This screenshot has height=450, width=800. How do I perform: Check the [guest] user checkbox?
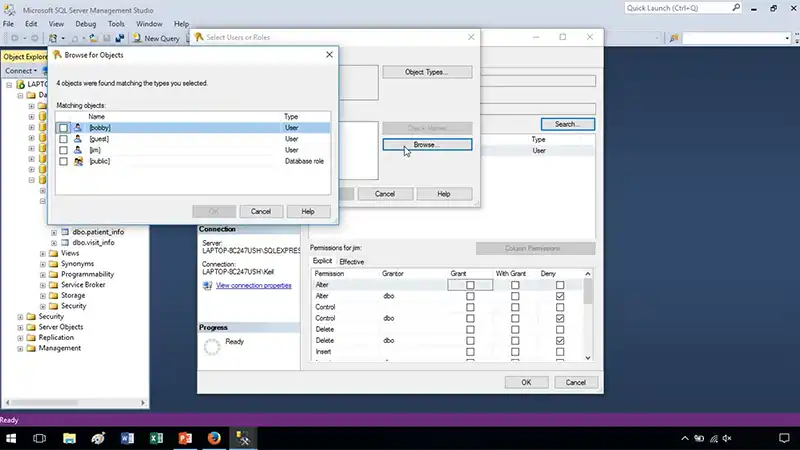coord(63,139)
